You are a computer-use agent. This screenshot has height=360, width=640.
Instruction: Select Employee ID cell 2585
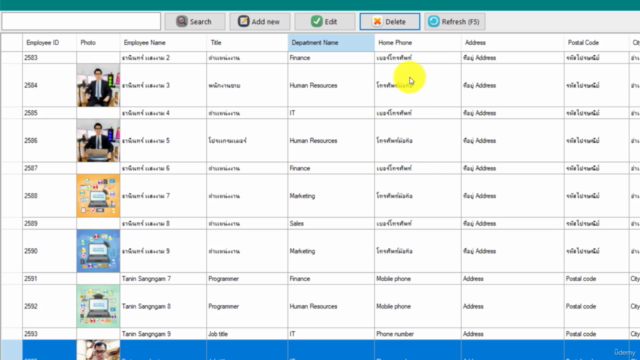[49, 113]
